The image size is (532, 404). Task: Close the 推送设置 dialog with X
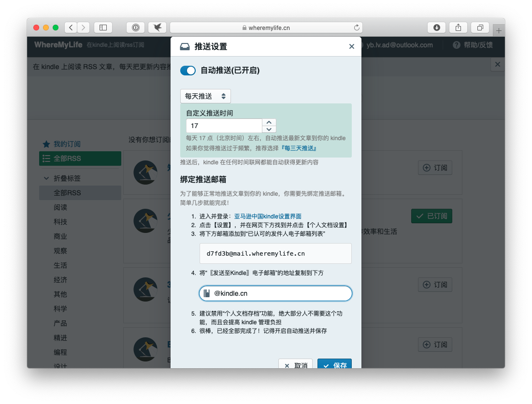click(351, 46)
